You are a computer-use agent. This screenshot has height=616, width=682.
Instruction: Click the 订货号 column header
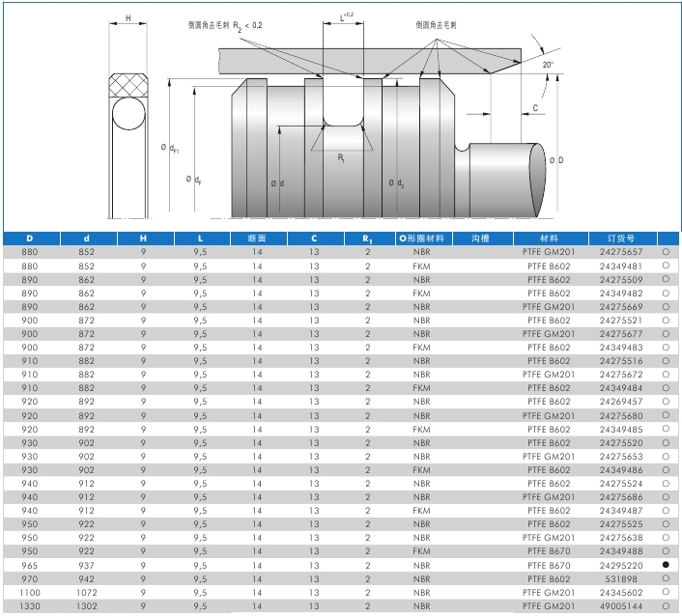pos(620,238)
